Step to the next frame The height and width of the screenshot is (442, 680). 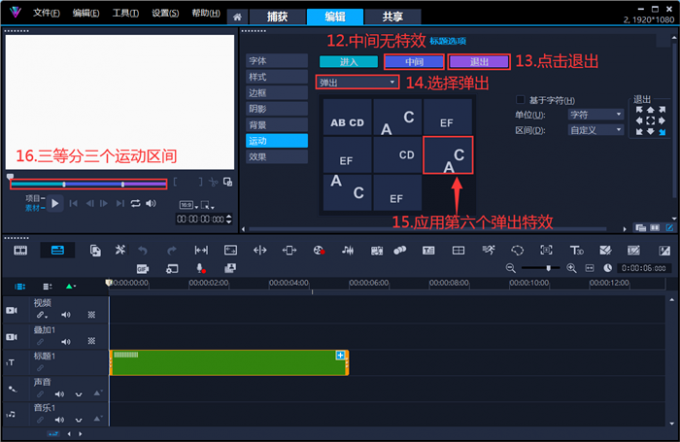click(x=104, y=203)
